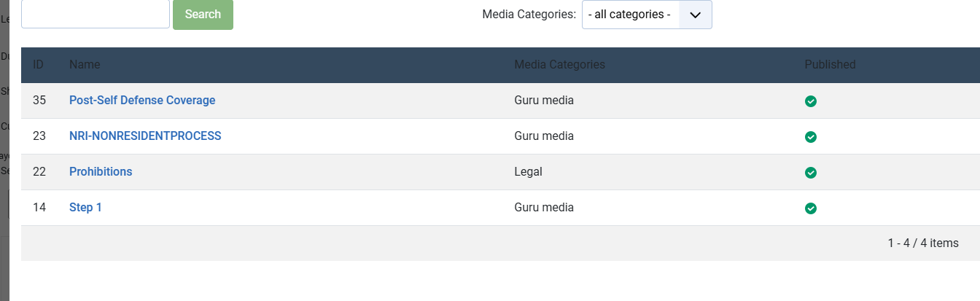Click ID 35 in the first row
Image resolution: width=980 pixels, height=301 pixels.
pos(39,101)
